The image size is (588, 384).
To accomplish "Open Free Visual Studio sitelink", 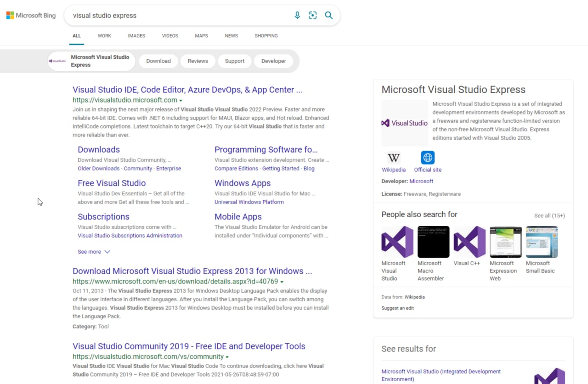I will (112, 183).
